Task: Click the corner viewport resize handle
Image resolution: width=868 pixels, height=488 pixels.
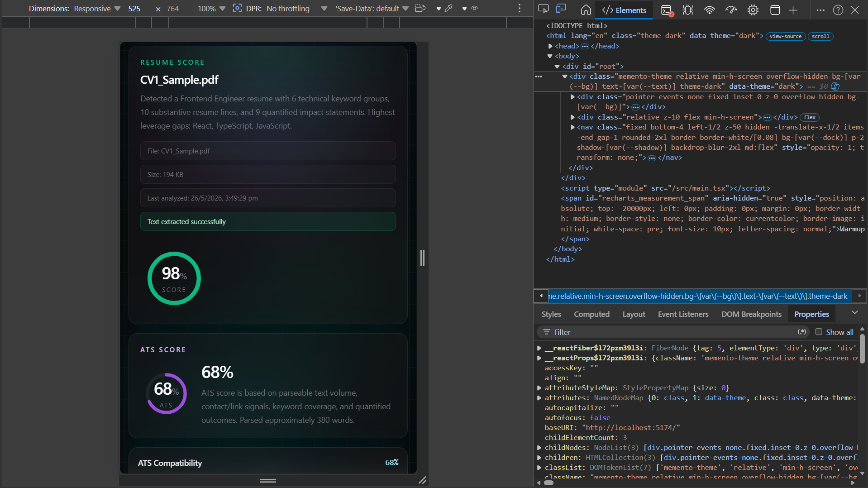Action: point(423,480)
